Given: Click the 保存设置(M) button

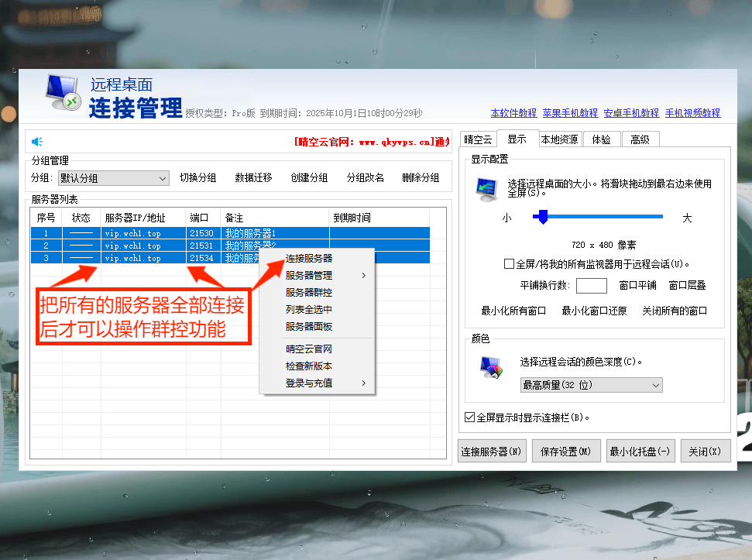Looking at the screenshot, I should pyautogui.click(x=566, y=451).
